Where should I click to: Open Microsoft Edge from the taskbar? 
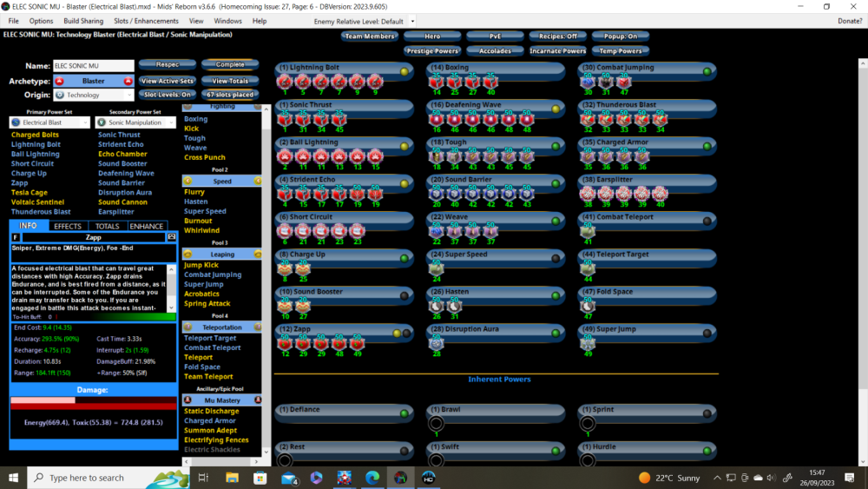372,478
